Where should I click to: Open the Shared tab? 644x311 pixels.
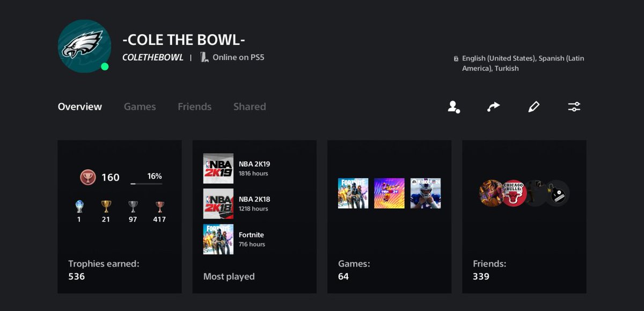click(x=250, y=106)
